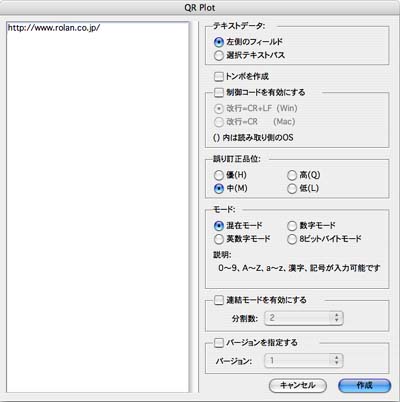Choose 改行=CR (Mac) option

click(219, 122)
